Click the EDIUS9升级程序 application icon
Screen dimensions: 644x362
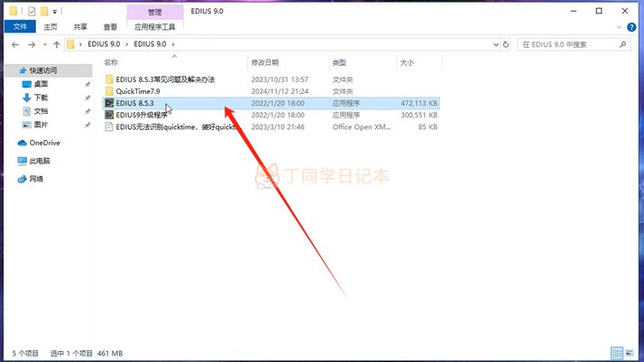[x=109, y=115]
